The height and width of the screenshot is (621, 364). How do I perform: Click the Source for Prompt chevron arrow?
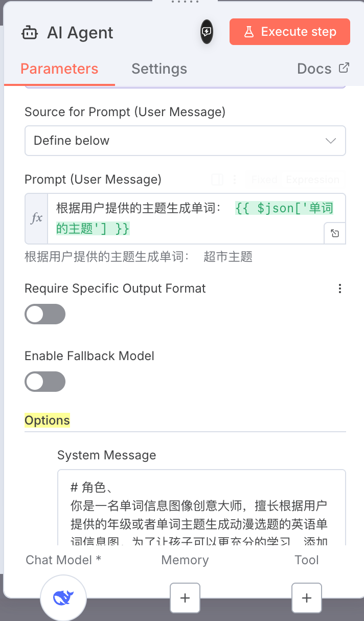click(331, 141)
